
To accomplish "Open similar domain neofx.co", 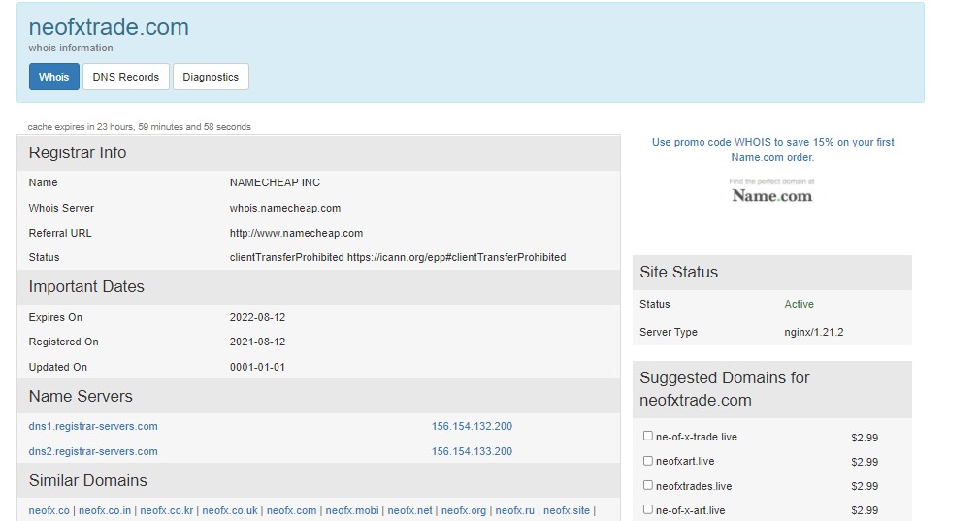I will 49,510.
